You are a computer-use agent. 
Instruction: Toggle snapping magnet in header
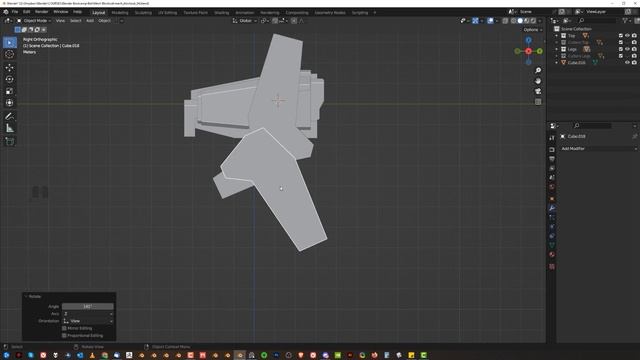(275, 20)
